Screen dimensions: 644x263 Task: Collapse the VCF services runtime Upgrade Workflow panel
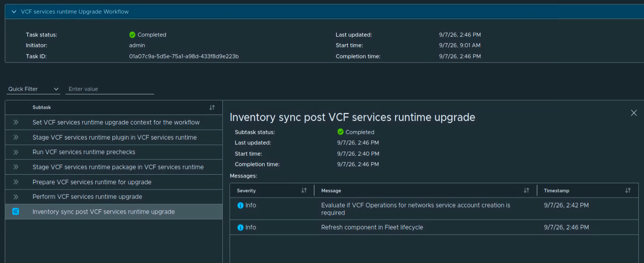point(14,12)
